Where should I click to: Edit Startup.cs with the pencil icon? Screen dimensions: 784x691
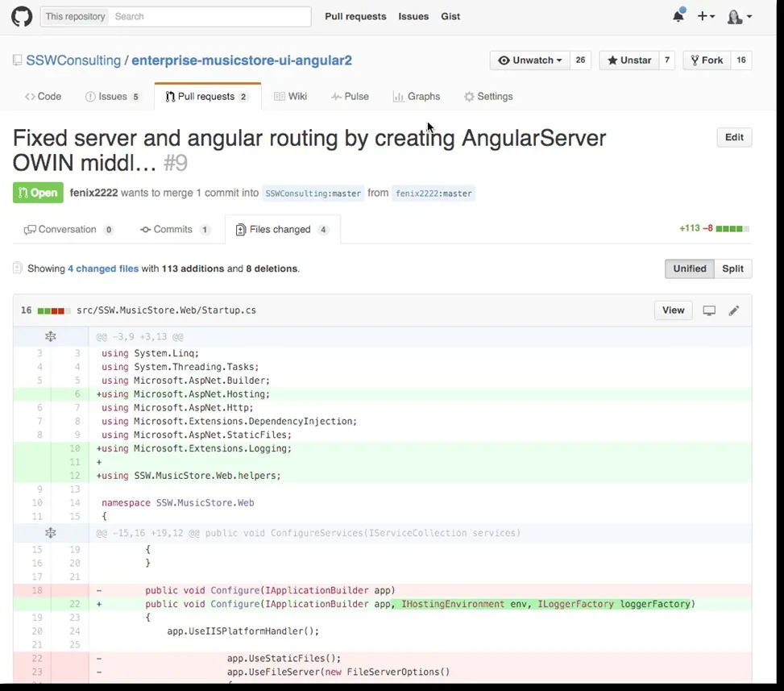tap(734, 310)
